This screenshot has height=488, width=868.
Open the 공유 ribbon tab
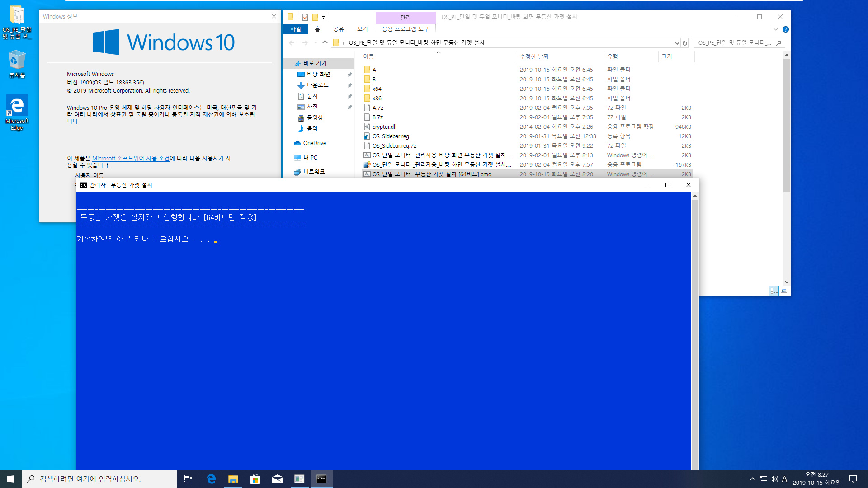[x=339, y=29]
